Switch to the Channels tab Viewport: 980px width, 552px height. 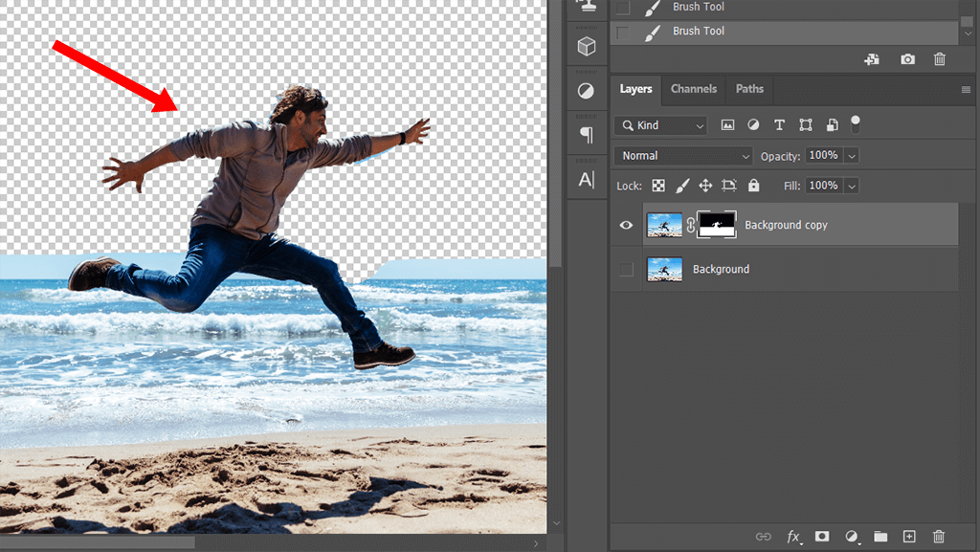point(694,89)
